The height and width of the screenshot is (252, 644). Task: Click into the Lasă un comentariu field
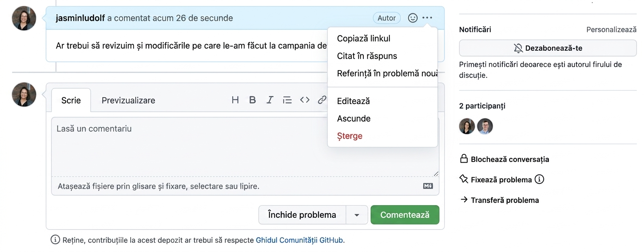click(x=245, y=147)
